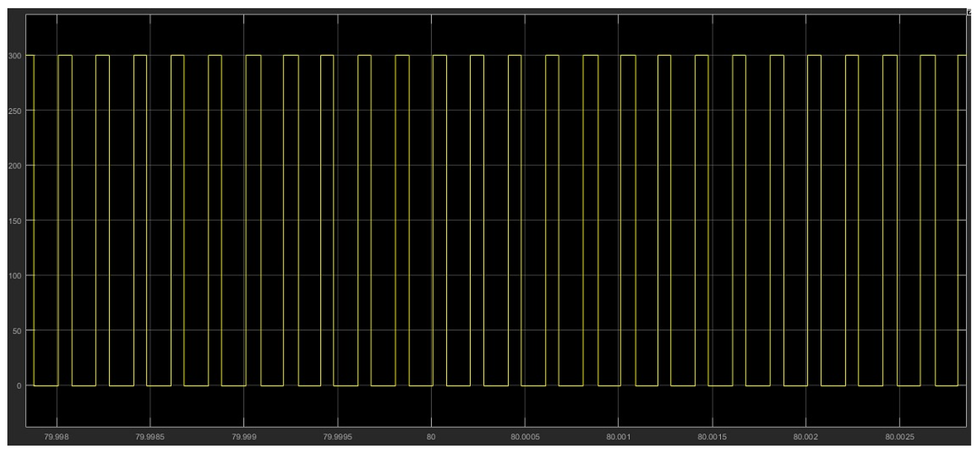Click the 80.0015 time axis label

tap(712, 437)
